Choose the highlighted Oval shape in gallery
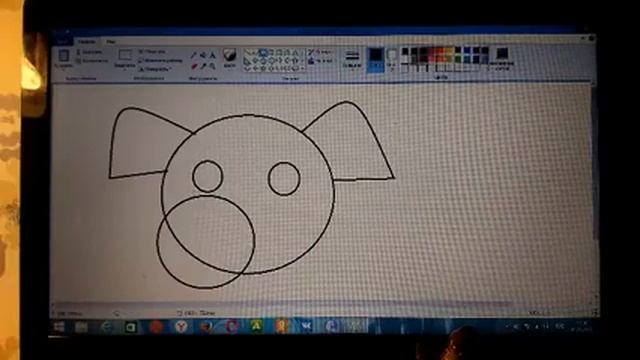 pos(264,53)
